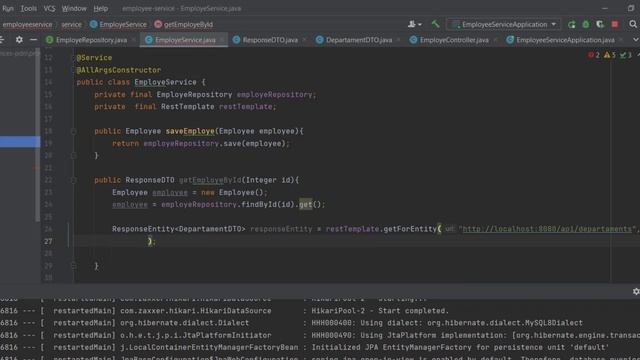Screen dimensions: 640x360
Task: Open the Tools menu
Action: (28, 8)
